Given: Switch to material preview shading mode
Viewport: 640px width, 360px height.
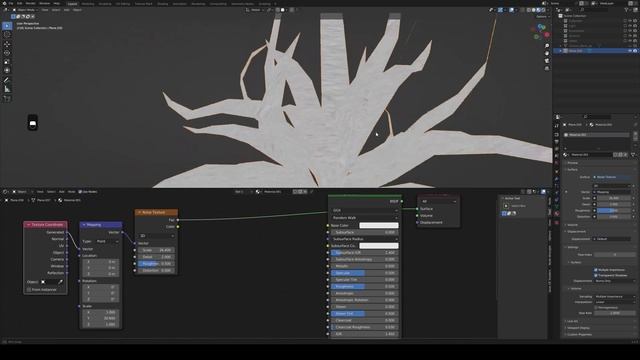Looking at the screenshot, I should click(x=539, y=10).
